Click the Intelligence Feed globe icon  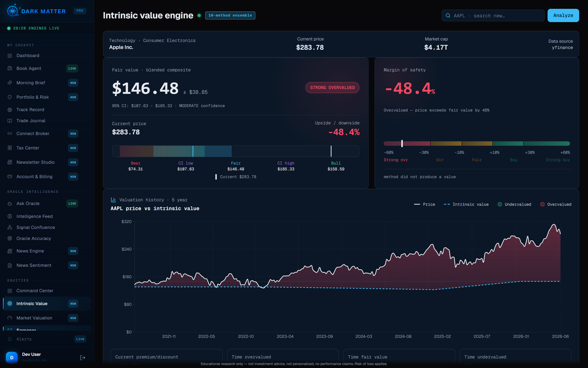(10, 216)
